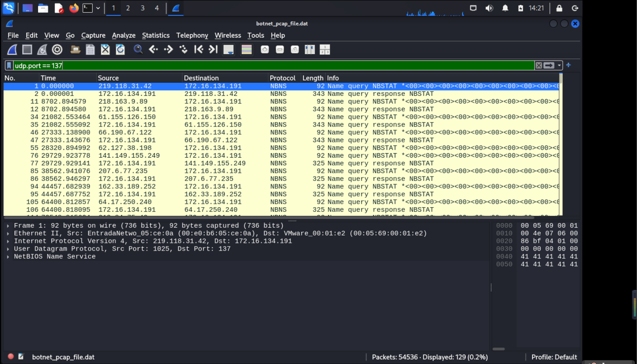Viewport: 637px width, 364px height.
Task: Go back in packet history
Action: (x=154, y=50)
